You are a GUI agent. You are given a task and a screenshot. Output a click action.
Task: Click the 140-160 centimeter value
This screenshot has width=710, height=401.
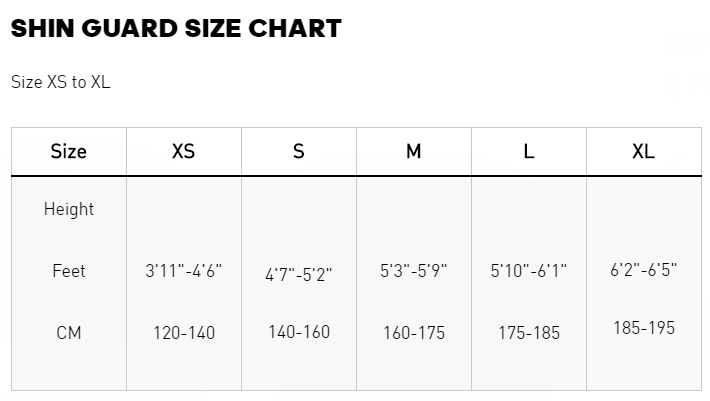[x=299, y=332]
